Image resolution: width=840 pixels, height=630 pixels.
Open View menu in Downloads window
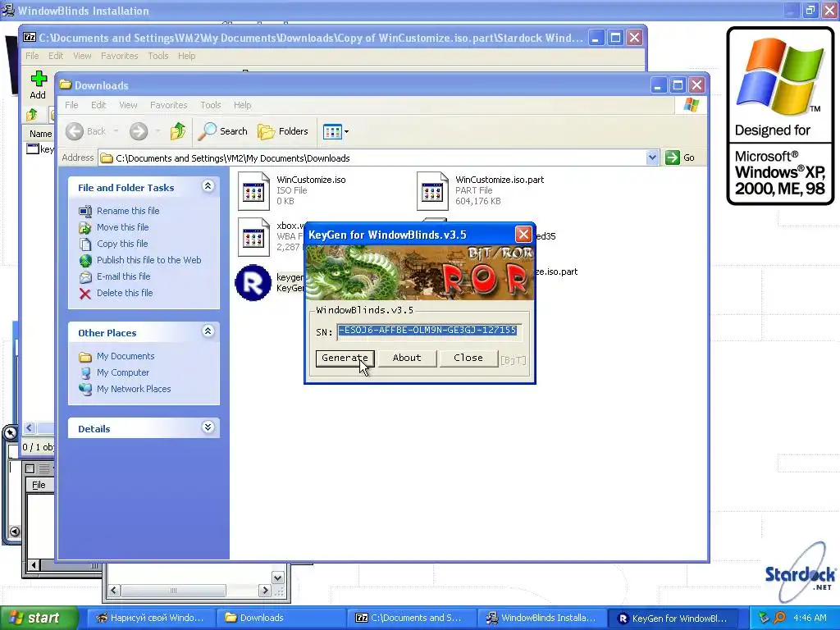[x=128, y=105]
